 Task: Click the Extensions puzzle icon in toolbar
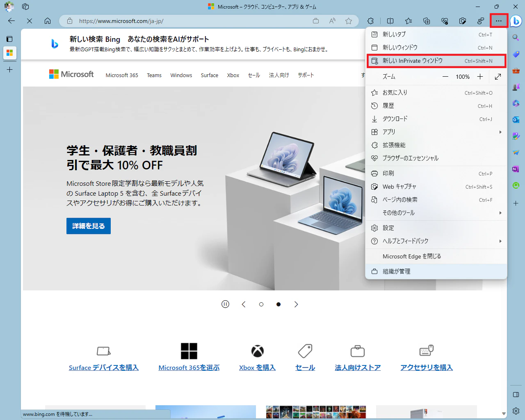371,21
